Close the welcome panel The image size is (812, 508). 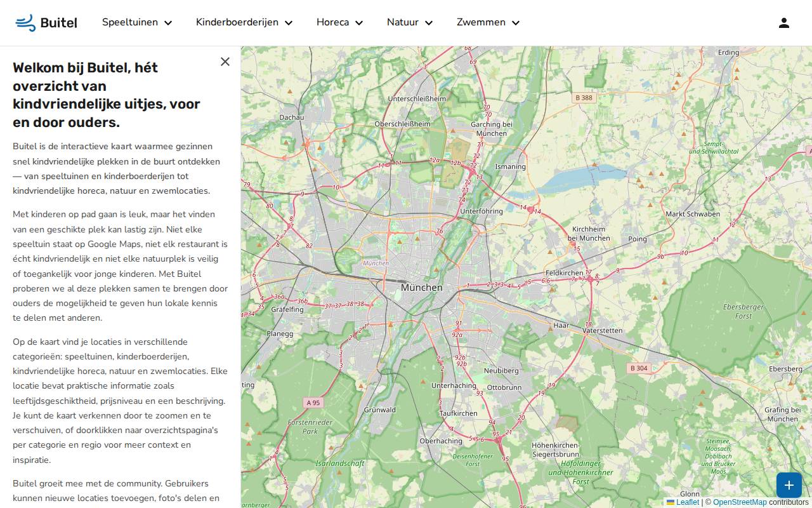pyautogui.click(x=225, y=62)
